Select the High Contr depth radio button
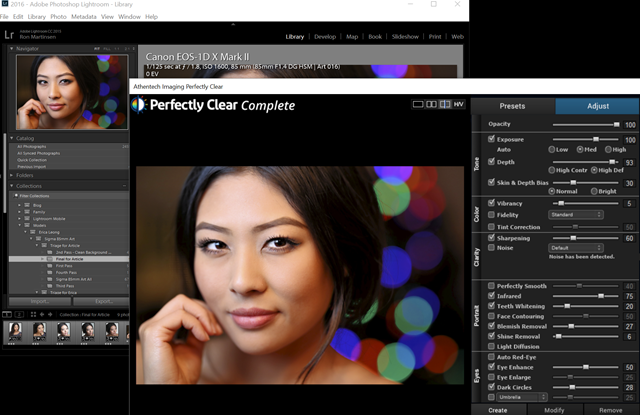Screen dimensions: 640x415 pyautogui.click(x=552, y=170)
